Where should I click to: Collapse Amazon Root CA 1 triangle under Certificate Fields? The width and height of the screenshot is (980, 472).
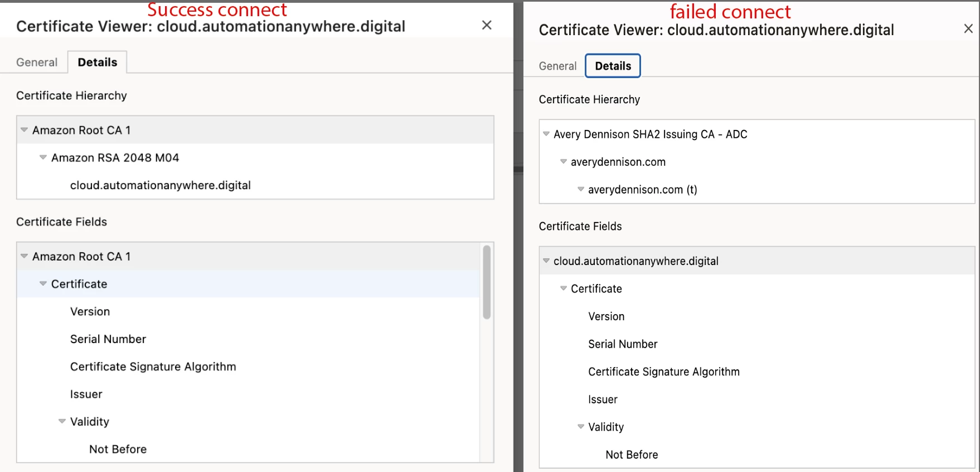25,256
